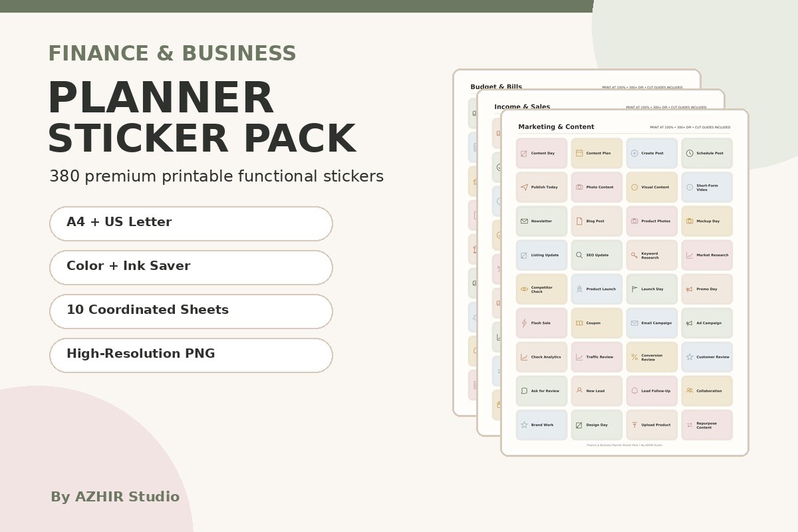Click the pencil icon on Content Day sticker
This screenshot has height=532, width=798.
tap(524, 154)
